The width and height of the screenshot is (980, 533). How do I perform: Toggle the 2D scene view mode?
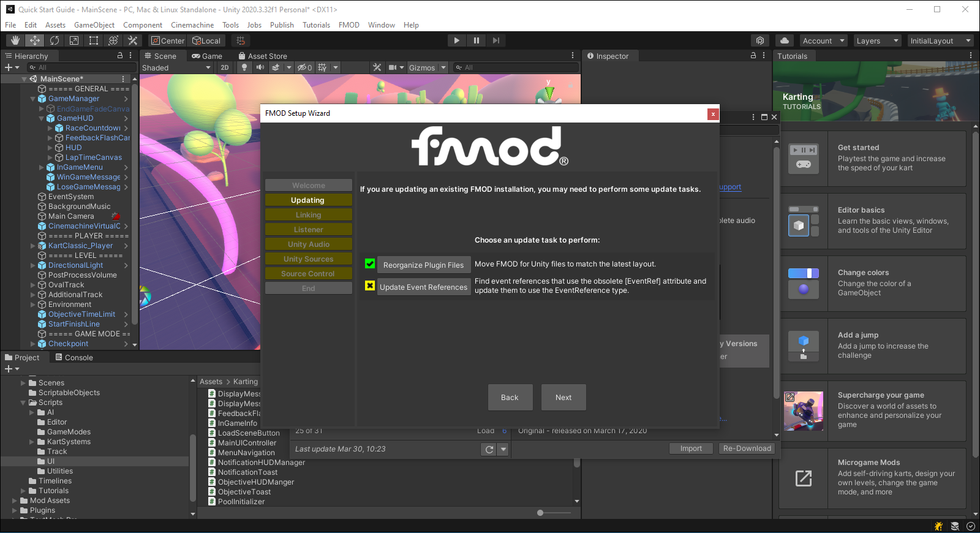[225, 67]
